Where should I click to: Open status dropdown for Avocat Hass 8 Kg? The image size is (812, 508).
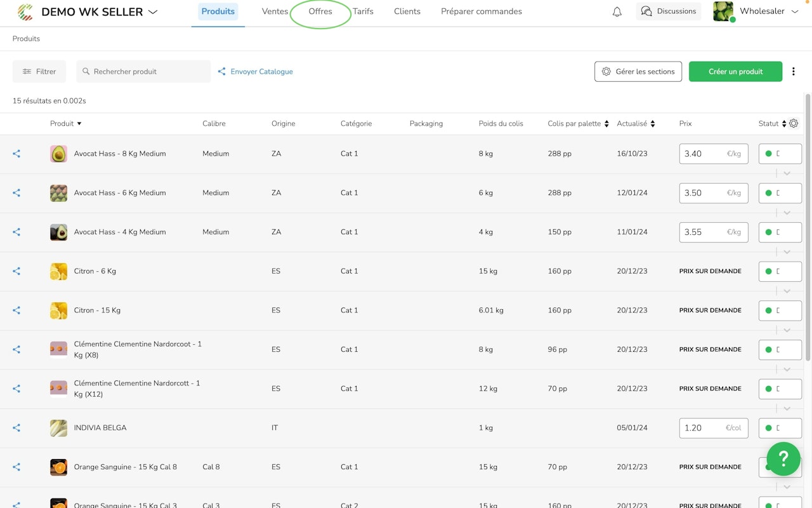coord(780,154)
